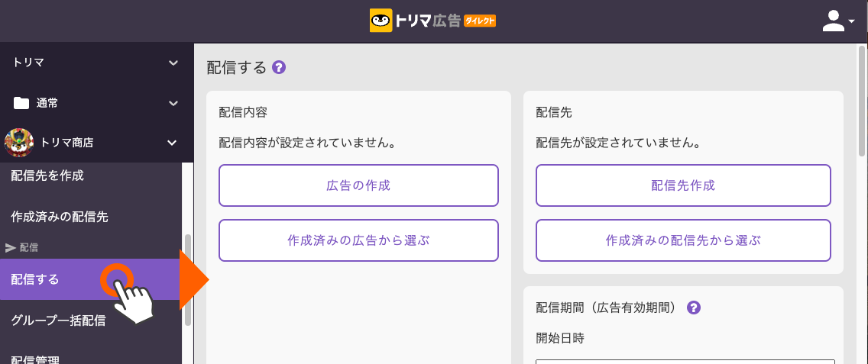Click the 配信先 card heading
The height and width of the screenshot is (364, 868).
(x=554, y=112)
